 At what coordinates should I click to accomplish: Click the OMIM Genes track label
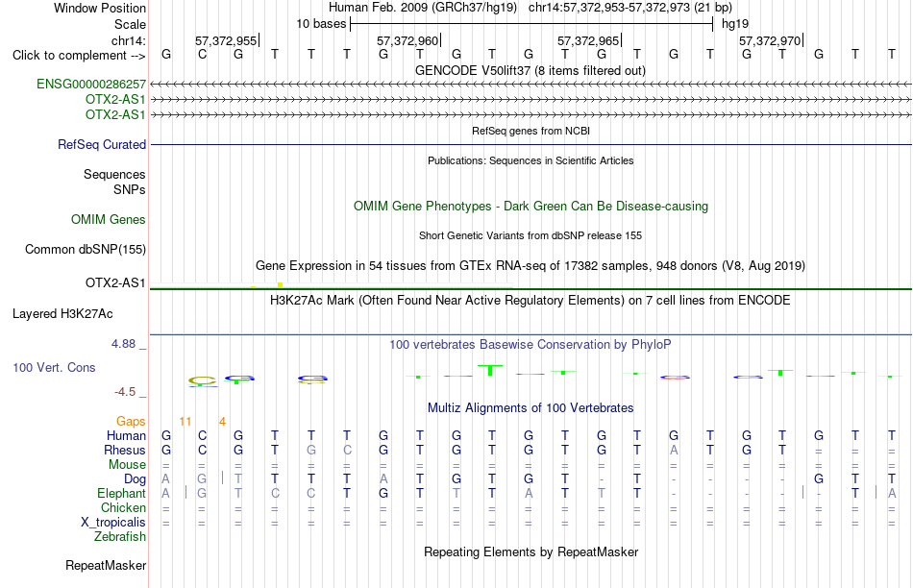[x=109, y=219]
